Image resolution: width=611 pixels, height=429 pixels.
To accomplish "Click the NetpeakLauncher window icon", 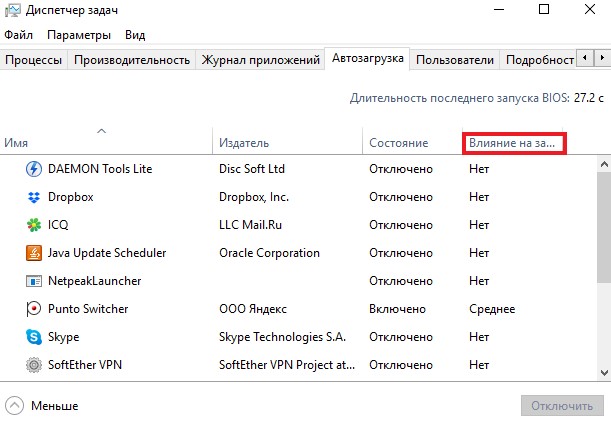I will pyautogui.click(x=34, y=281).
